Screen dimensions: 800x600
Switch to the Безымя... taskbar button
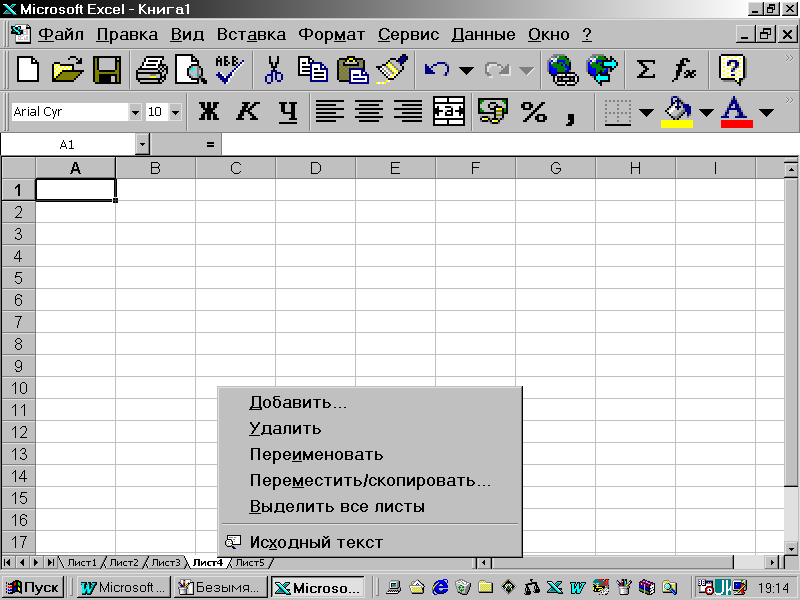(220, 587)
